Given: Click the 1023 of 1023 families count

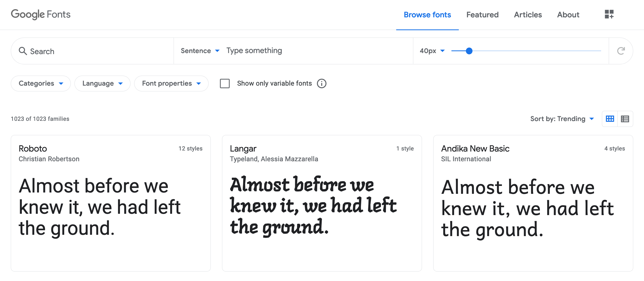Looking at the screenshot, I should click(40, 119).
